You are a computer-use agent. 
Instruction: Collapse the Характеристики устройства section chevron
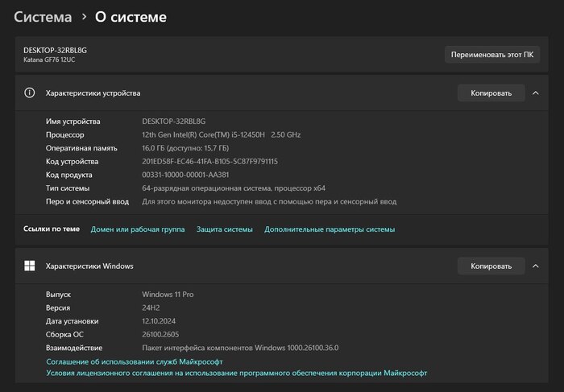click(536, 93)
